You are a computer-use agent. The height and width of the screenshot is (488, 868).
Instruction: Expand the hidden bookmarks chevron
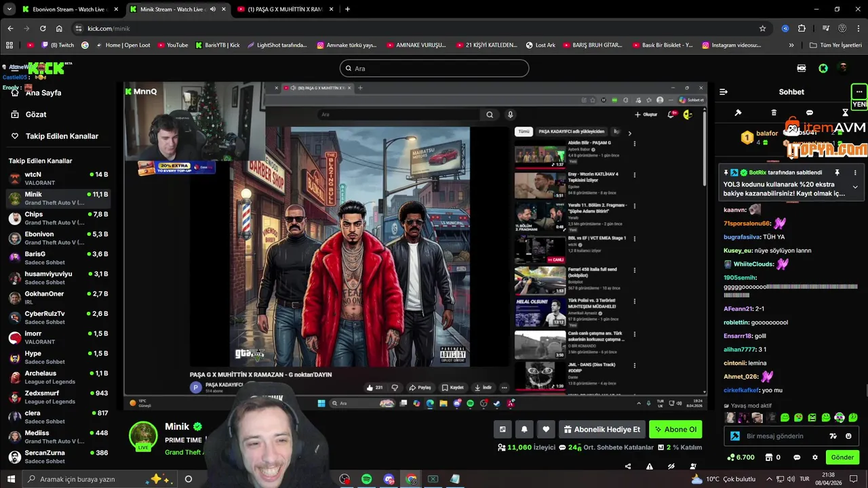pyautogui.click(x=791, y=45)
